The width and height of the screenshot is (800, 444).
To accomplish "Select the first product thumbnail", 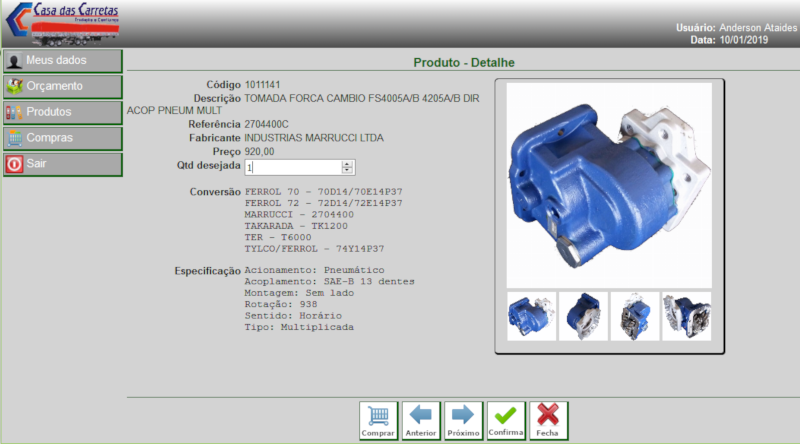I will click(532, 316).
